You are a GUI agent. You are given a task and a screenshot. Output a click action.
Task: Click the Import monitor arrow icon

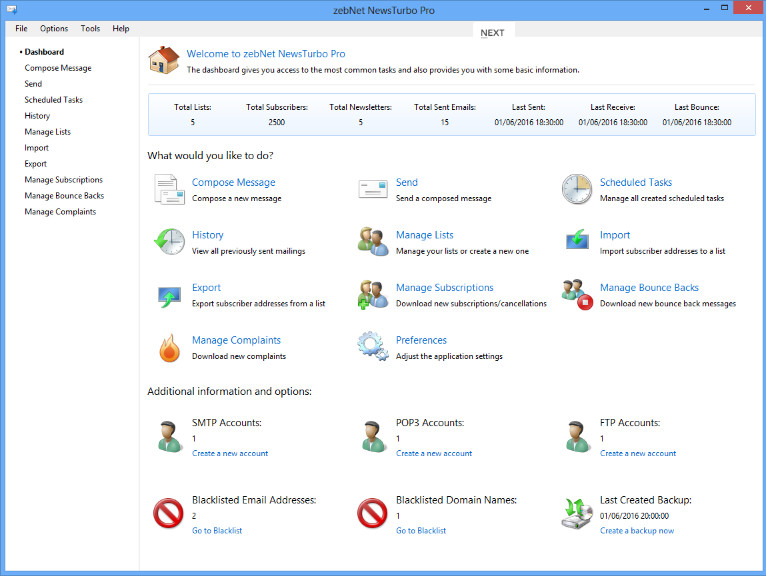click(x=577, y=239)
